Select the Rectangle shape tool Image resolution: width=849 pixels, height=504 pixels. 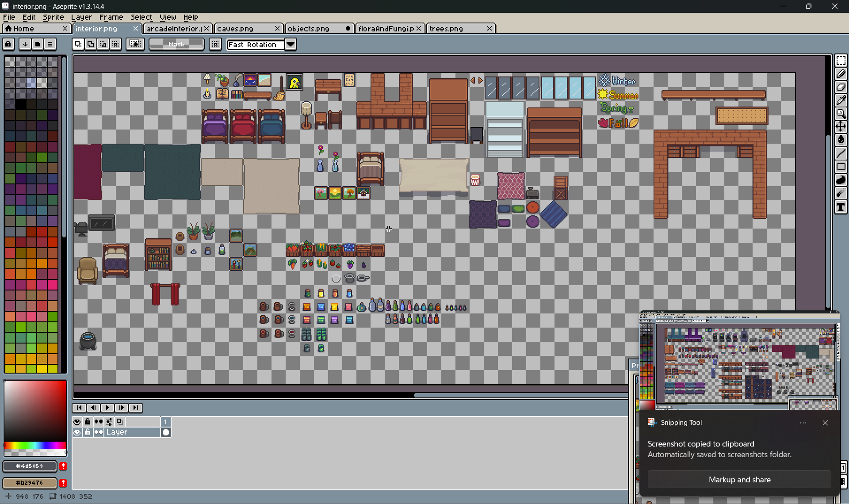[841, 167]
